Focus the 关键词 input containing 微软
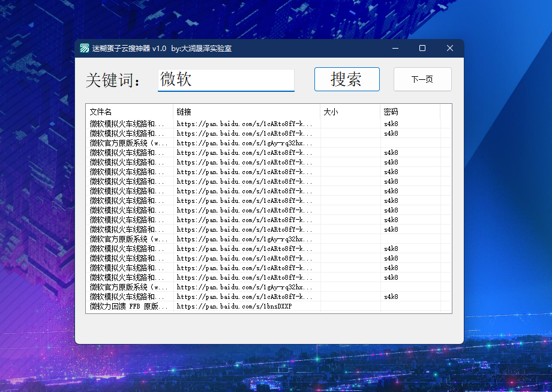Viewport: 552px width, 392px height. (226, 79)
